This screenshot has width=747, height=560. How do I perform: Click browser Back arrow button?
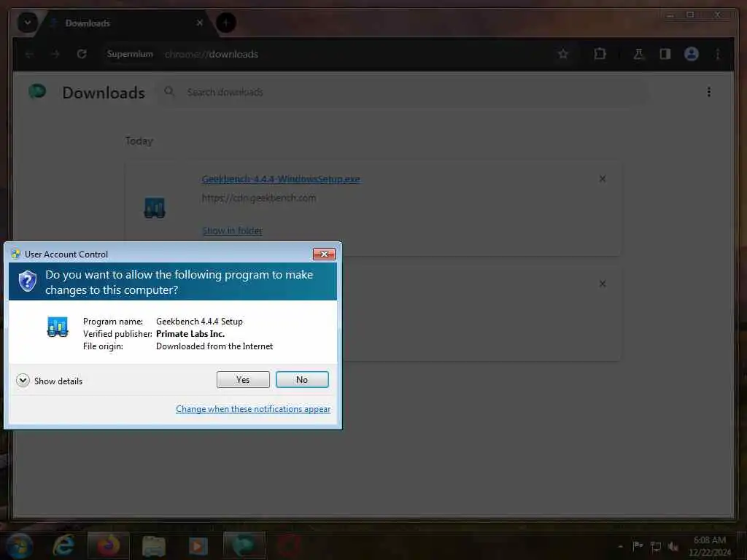click(29, 54)
